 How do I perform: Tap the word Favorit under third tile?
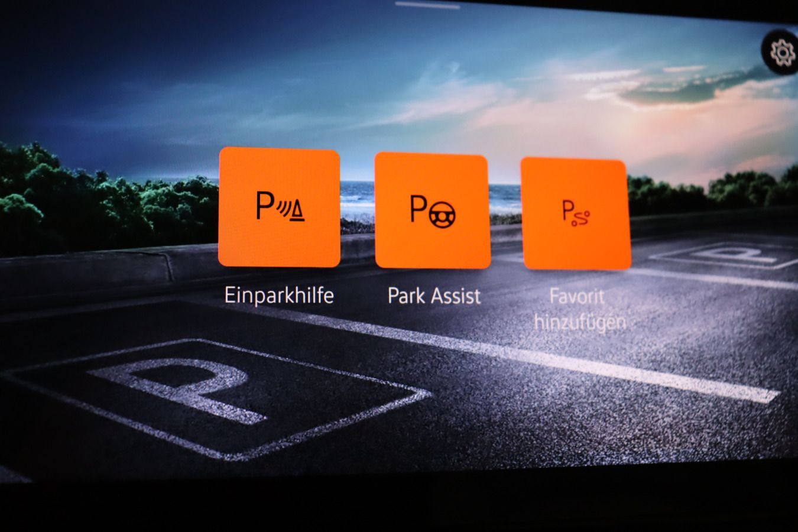(x=577, y=296)
